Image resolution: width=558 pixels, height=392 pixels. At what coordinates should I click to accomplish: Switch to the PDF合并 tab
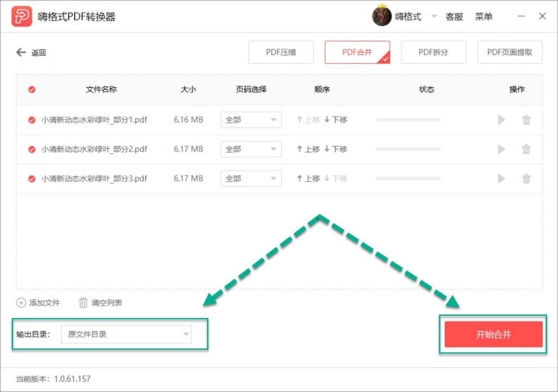(x=357, y=52)
